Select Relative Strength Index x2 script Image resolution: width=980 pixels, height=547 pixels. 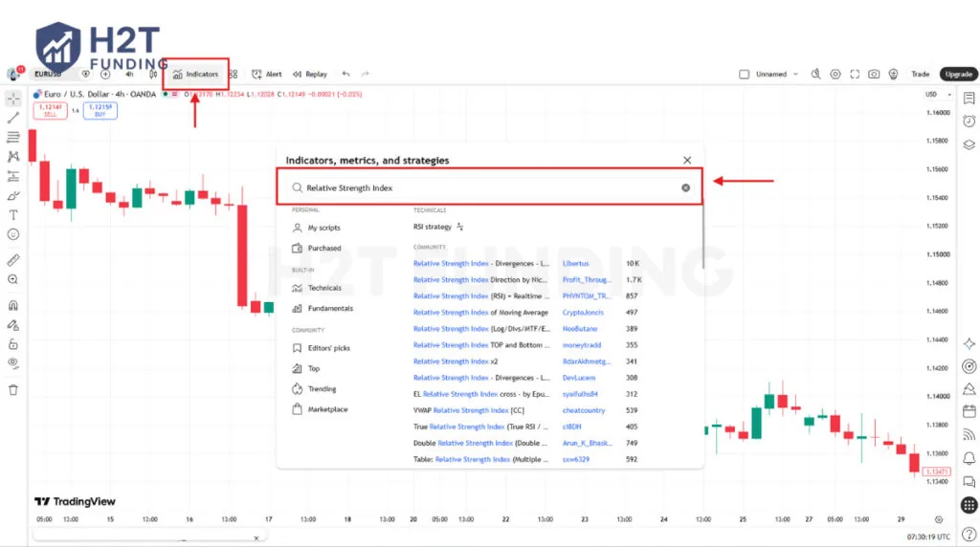tap(456, 361)
